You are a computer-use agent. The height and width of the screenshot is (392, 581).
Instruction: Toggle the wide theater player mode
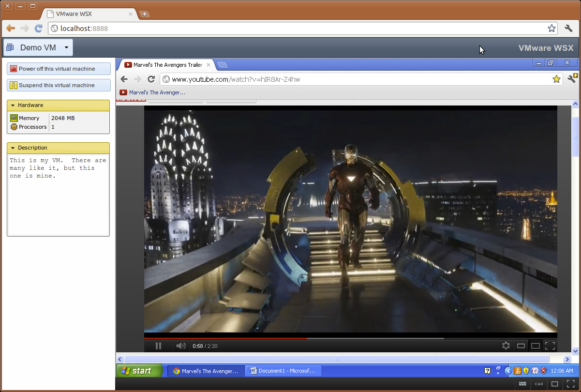[x=535, y=346]
